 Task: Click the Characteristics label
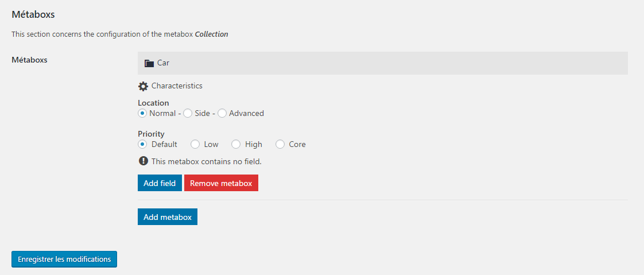pyautogui.click(x=177, y=86)
